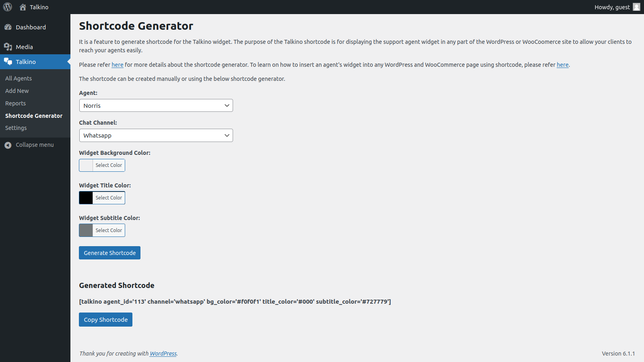Click the Generated Shortcode heading
644x362 pixels.
coord(117,286)
